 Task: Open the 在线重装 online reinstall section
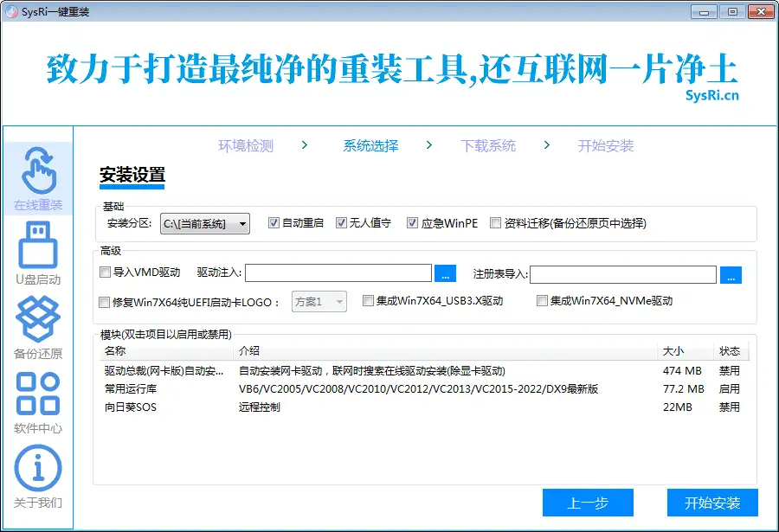[38, 179]
